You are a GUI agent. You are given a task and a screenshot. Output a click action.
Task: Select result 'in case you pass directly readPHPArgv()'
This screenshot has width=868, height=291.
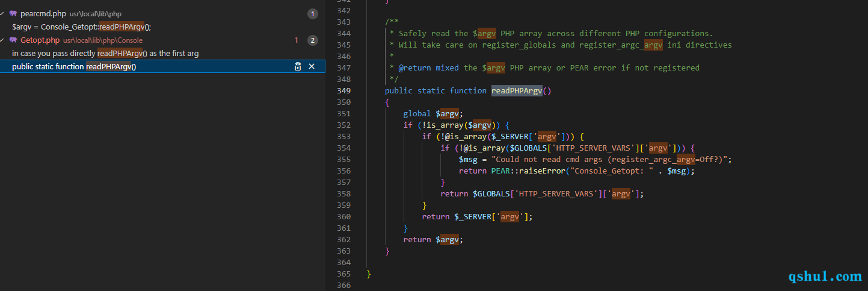(105, 53)
